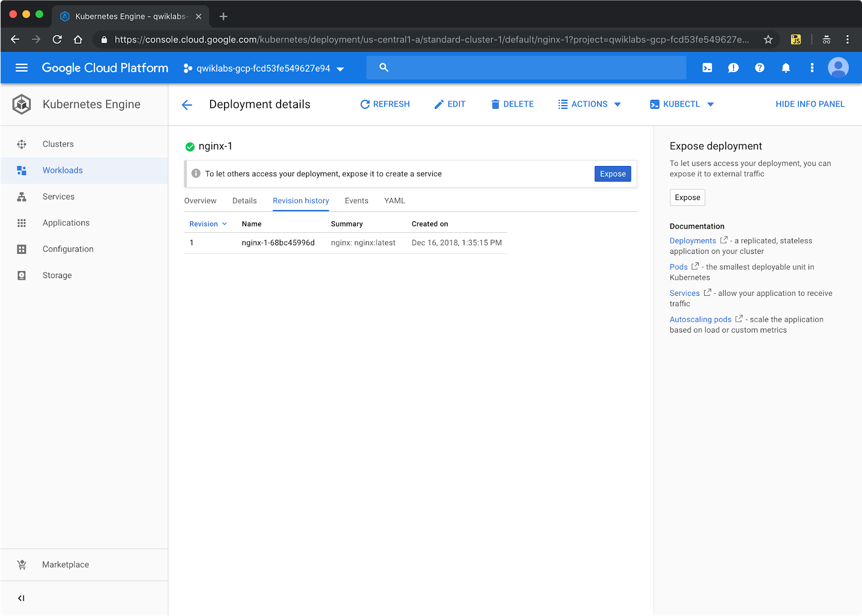Click the REFRESH button
Viewport: 862px width, 616px height.
pyautogui.click(x=385, y=105)
